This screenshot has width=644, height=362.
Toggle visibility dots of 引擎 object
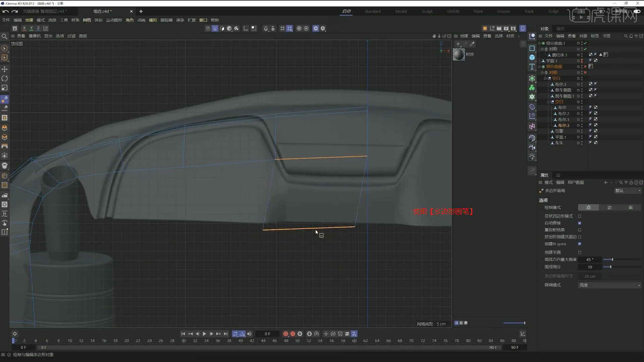pyautogui.click(x=582, y=131)
